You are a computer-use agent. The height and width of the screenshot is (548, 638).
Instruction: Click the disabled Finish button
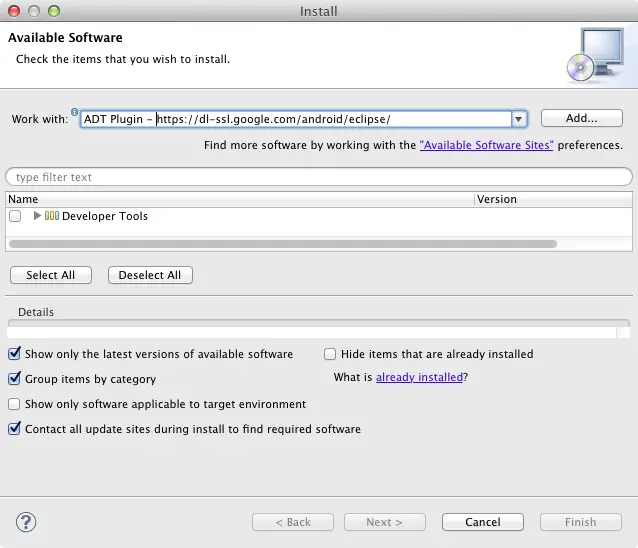(x=581, y=522)
